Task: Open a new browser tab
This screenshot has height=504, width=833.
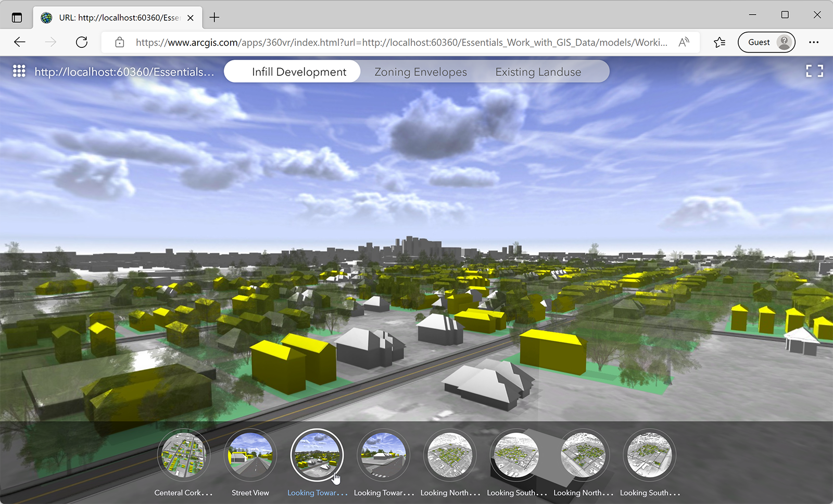Action: pyautogui.click(x=214, y=17)
